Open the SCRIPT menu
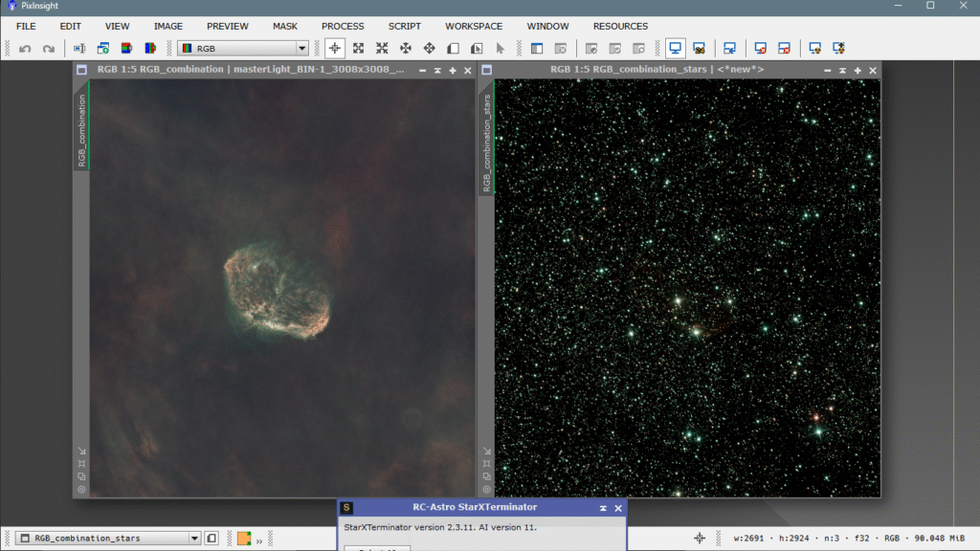The height and width of the screenshot is (551, 980). (405, 26)
